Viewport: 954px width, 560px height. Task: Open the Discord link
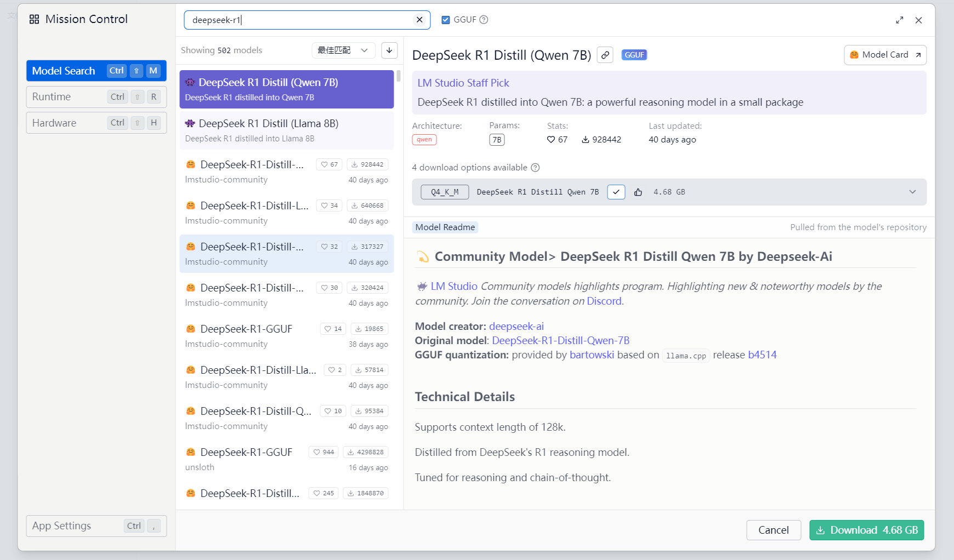click(x=604, y=301)
